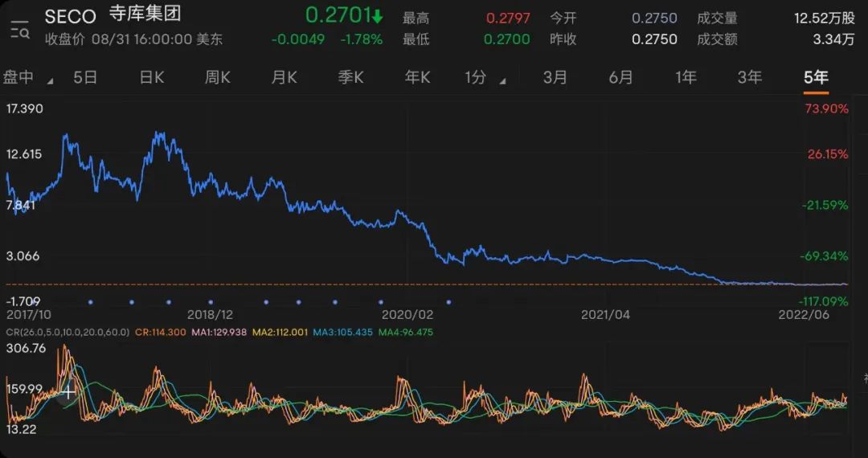Switch to the 5日 chart tab
Viewport: 868px width, 458px height.
pos(85,77)
